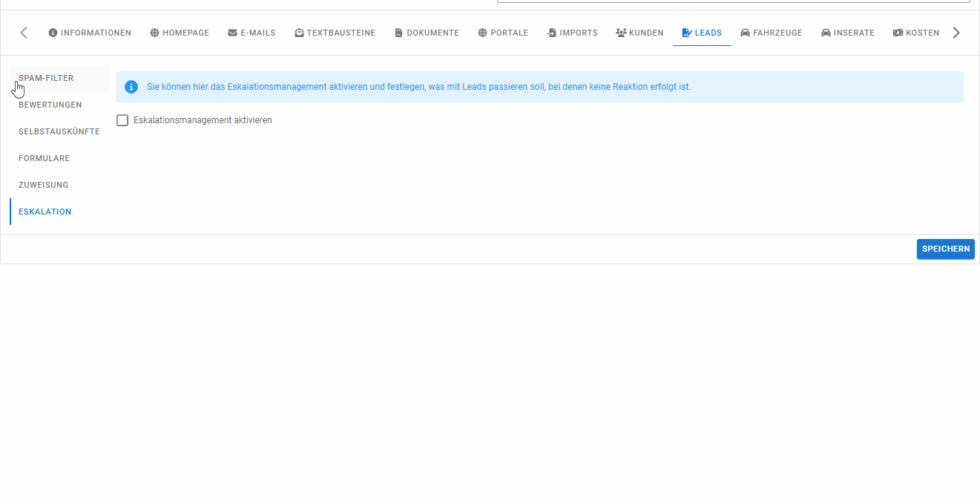Click the blue info icon in banner
The image size is (980, 504).
point(131,87)
